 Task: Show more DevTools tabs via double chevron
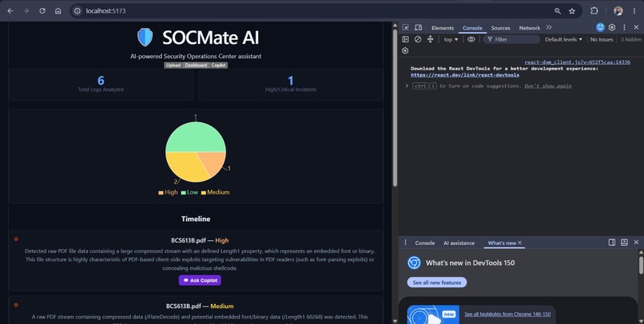(549, 27)
